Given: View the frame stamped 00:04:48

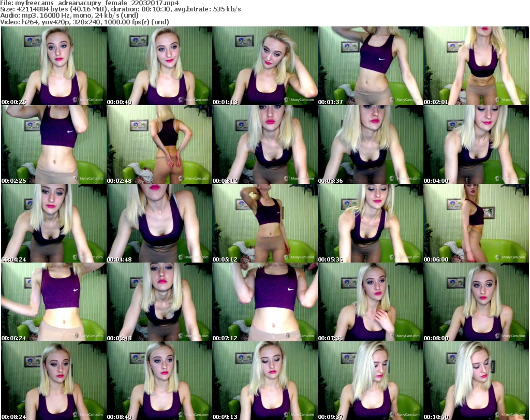Looking at the screenshot, I should (159, 223).
